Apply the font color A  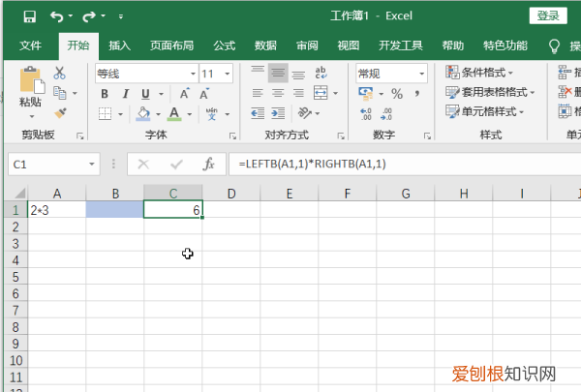click(174, 114)
